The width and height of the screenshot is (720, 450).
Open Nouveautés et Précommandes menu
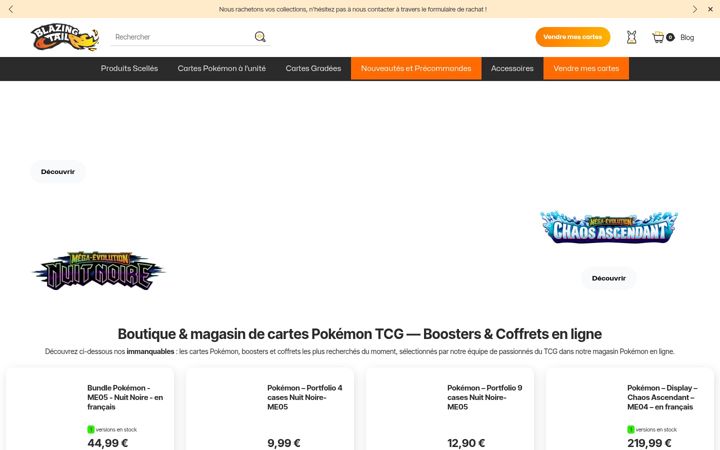tap(416, 68)
